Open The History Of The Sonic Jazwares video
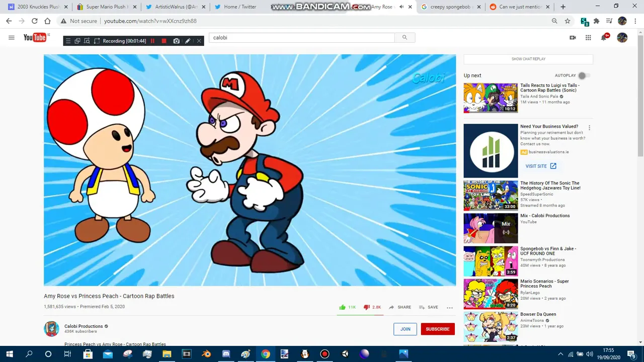644x362 pixels. [491, 196]
